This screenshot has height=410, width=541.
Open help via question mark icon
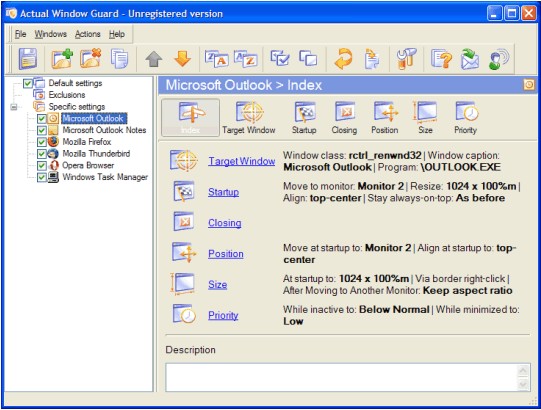(441, 59)
